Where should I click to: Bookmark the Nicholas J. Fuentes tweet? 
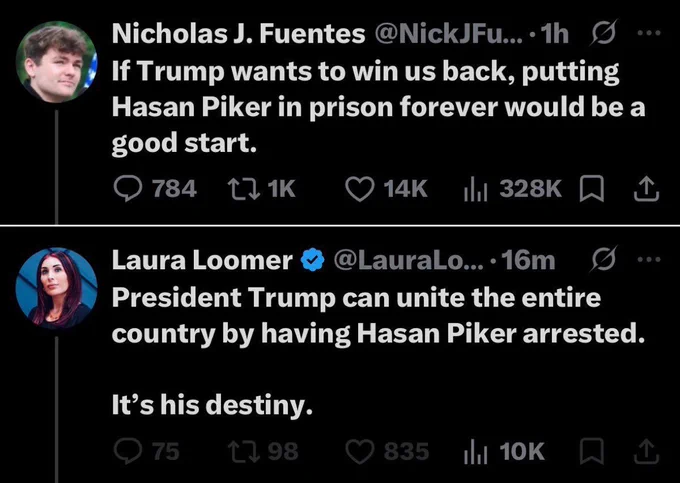(592, 189)
